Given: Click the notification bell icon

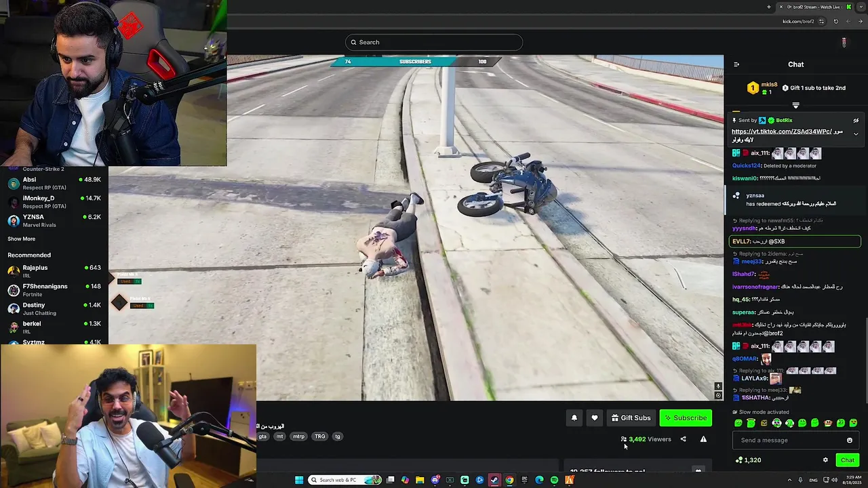Looking at the screenshot, I should (x=574, y=418).
